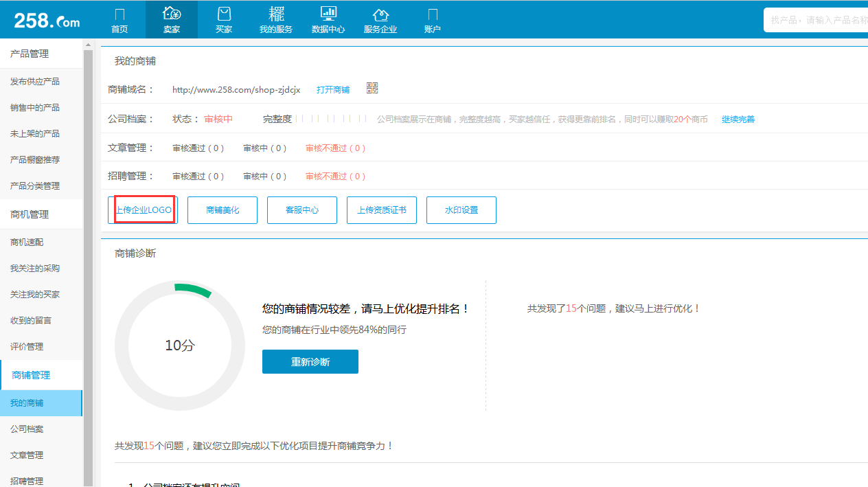Click 我的商铺 panel heading
The height and width of the screenshot is (487, 868).
pyautogui.click(x=135, y=60)
